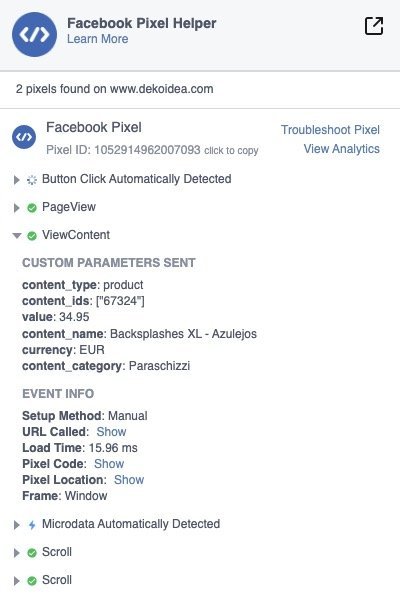Click the small Facebook Pixel code icon

(x=24, y=137)
